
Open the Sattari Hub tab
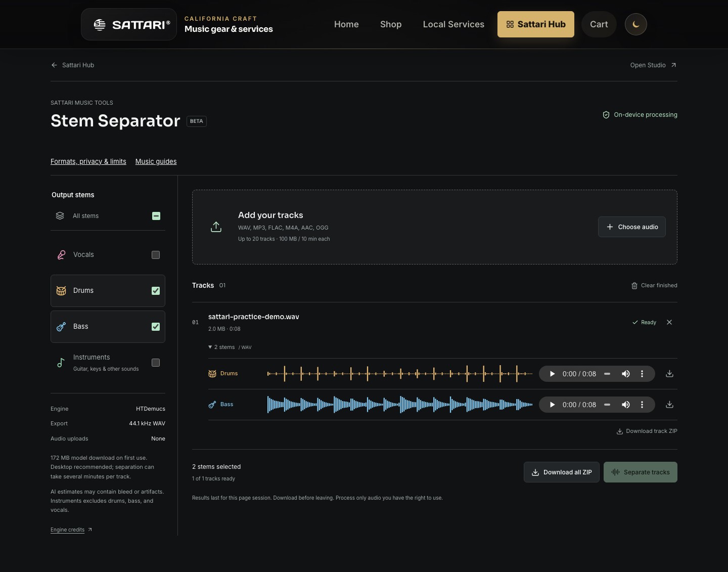coord(536,24)
